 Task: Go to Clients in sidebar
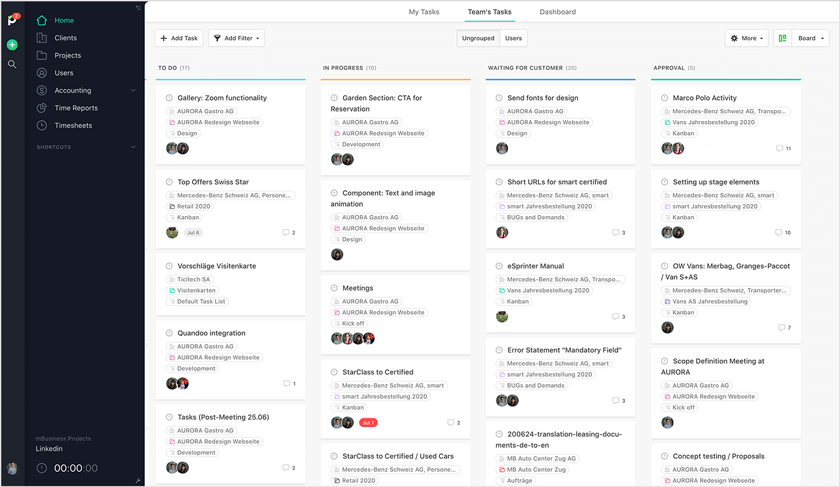pyautogui.click(x=65, y=38)
